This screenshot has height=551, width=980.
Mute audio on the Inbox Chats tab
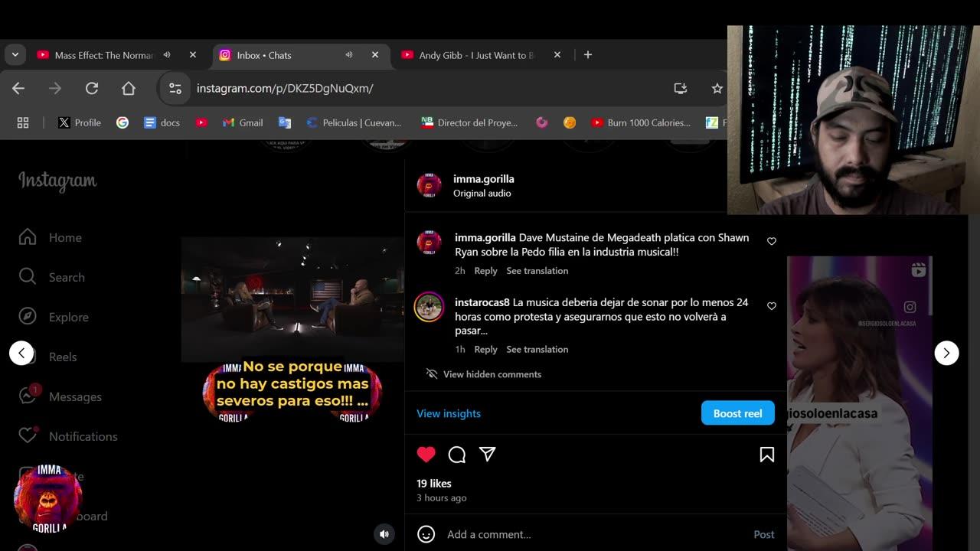pos(349,55)
